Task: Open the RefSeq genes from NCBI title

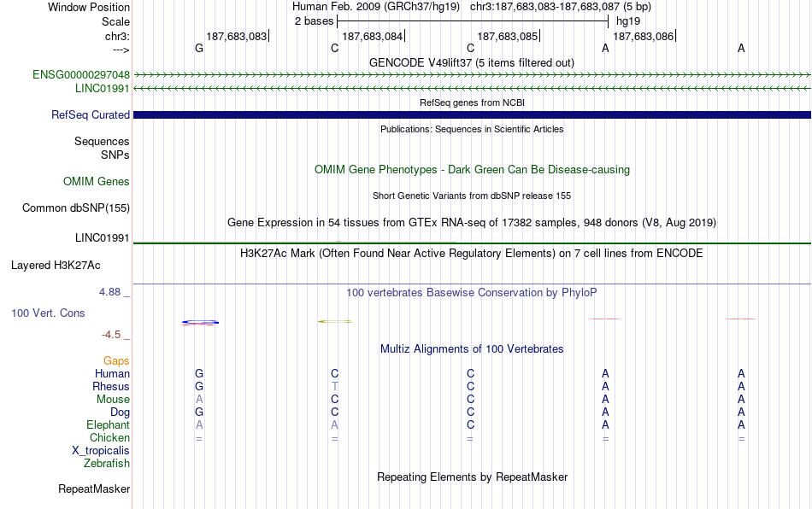Action: [472, 102]
